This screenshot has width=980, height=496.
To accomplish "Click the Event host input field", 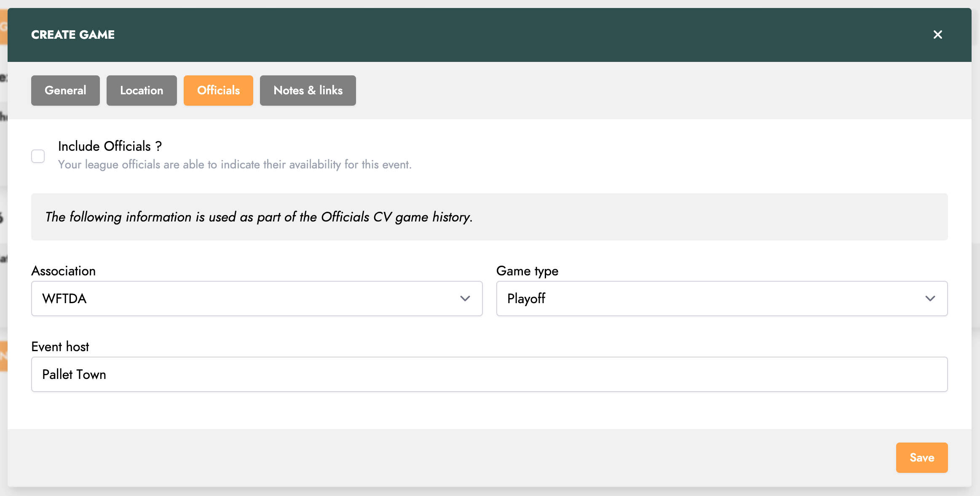I will click(x=489, y=374).
